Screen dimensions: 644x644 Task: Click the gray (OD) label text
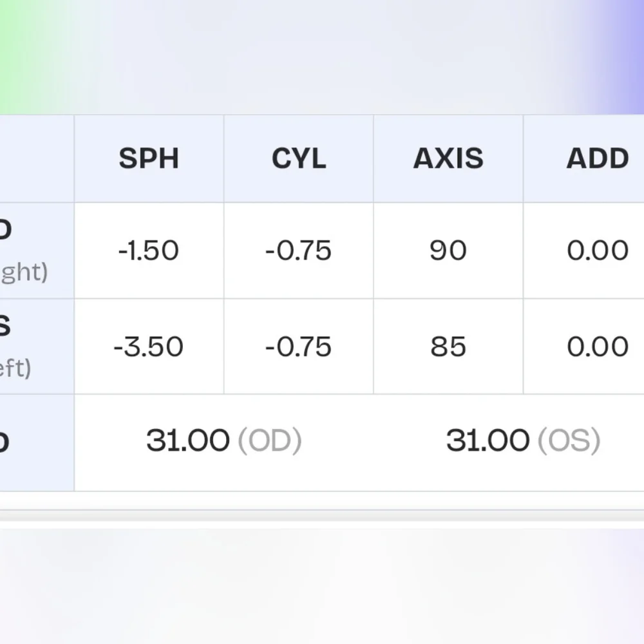(270, 440)
